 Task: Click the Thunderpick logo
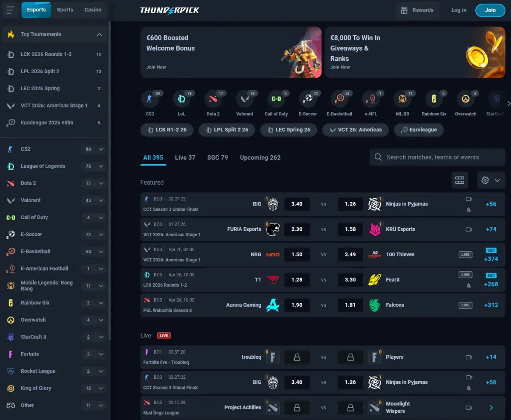click(x=169, y=10)
